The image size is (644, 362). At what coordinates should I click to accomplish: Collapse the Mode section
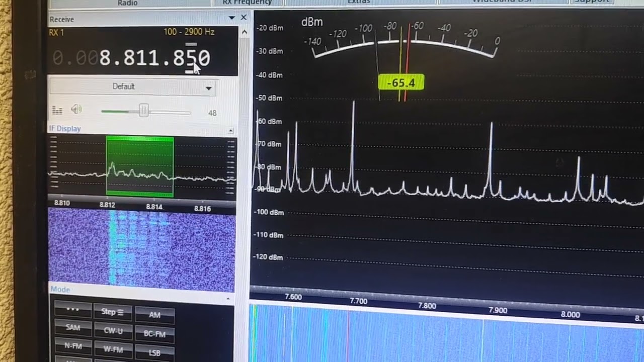pos(228,299)
